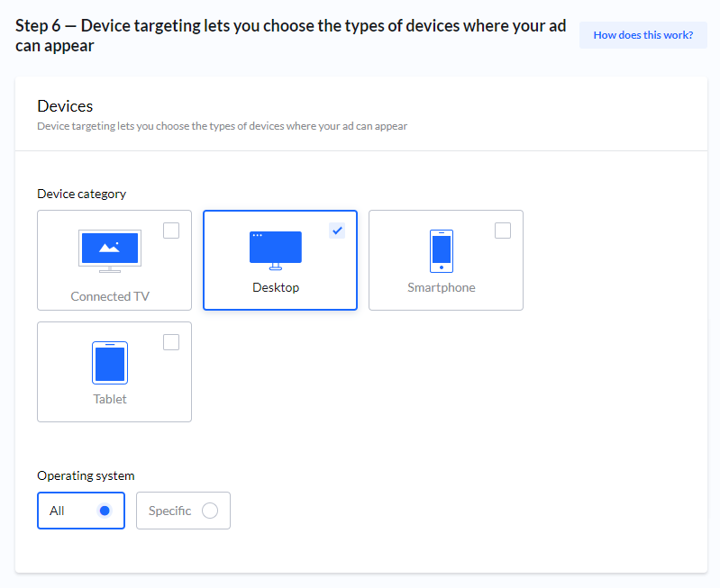Viewport: 720px width, 588px height.
Task: Click the Smartphone device icon
Action: coord(442,250)
